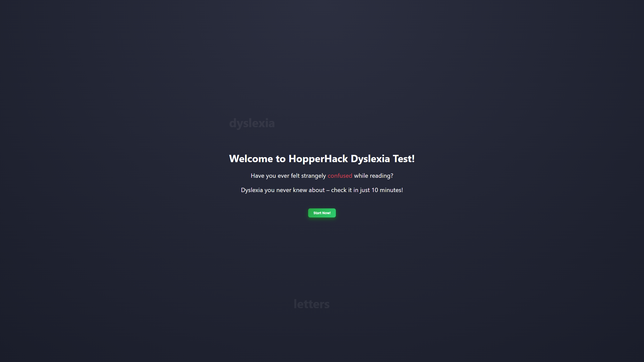Click the word 'felt' in subtitle

pyautogui.click(x=295, y=176)
